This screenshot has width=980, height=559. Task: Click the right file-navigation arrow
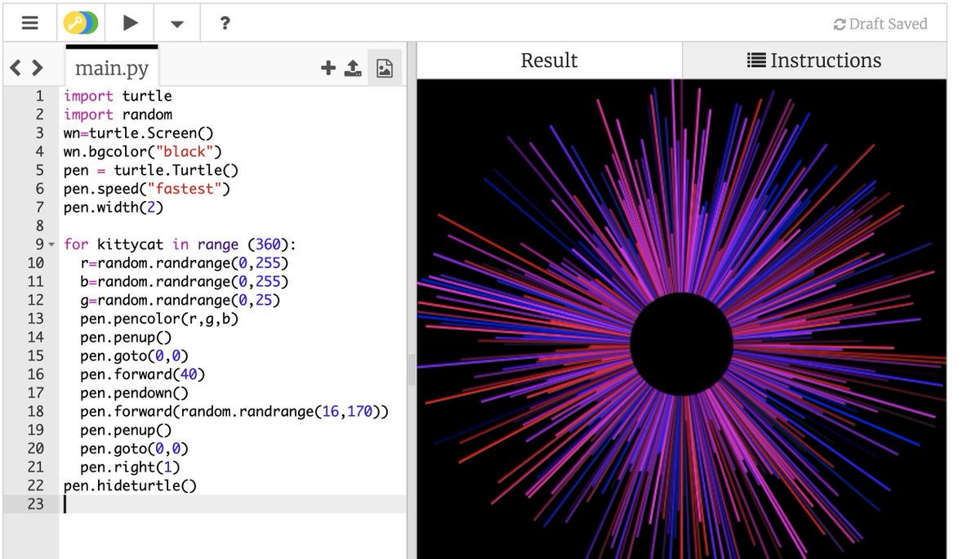[36, 68]
